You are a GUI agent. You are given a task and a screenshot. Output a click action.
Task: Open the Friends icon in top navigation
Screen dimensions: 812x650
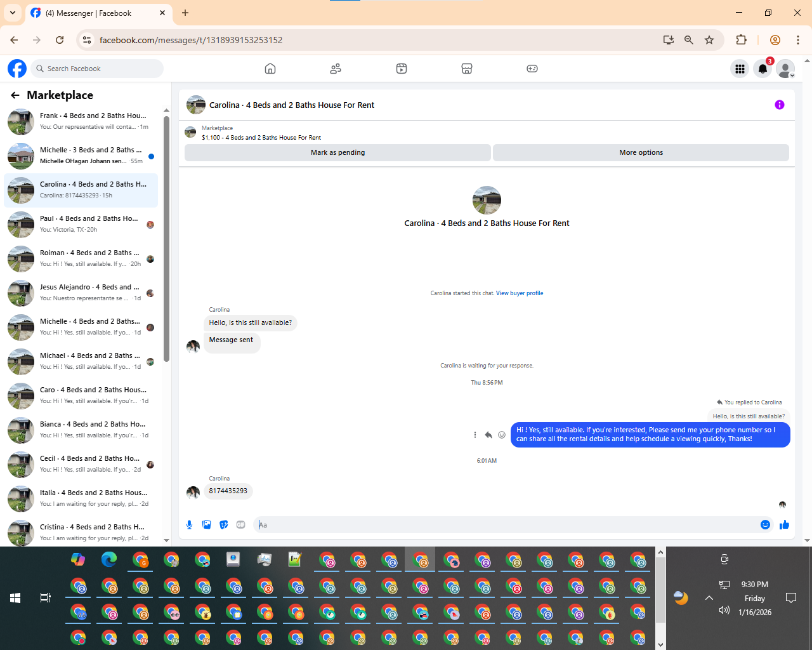click(336, 69)
